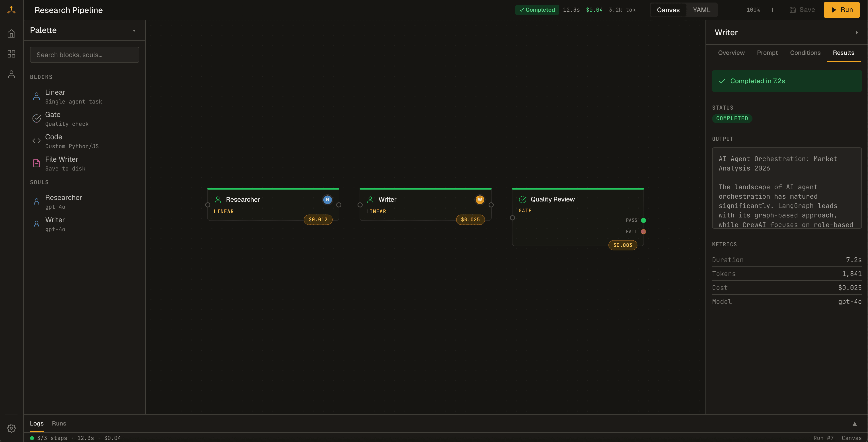Screen dimensions: 868x442
Task: Connect from the PASS output of Quality Review
Action: [x=643, y=220]
